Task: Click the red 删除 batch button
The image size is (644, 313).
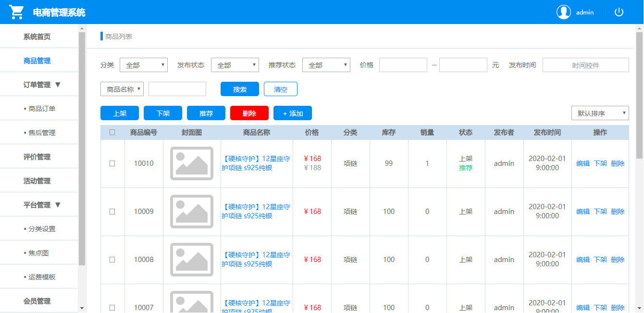Action: [x=249, y=113]
